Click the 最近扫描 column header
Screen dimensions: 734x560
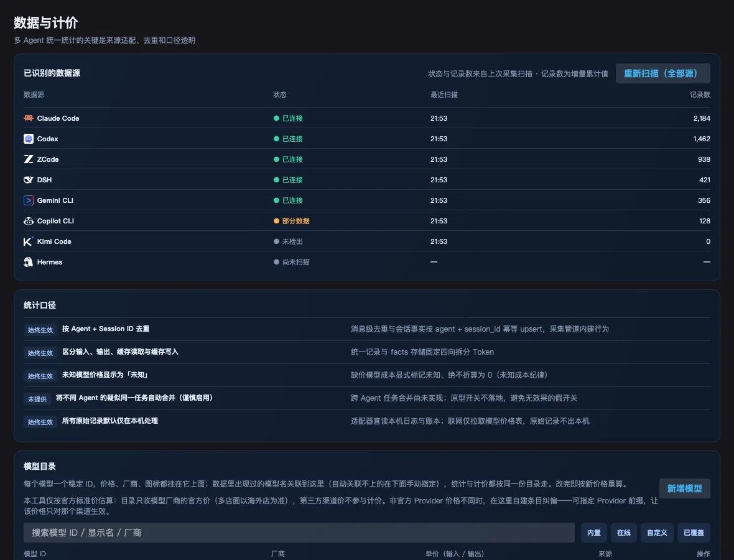click(444, 95)
